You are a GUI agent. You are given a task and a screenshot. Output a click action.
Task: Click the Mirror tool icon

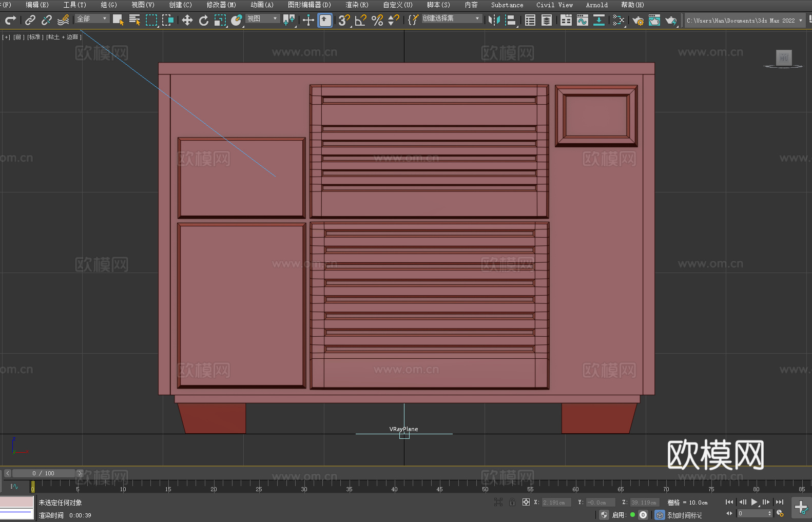tap(494, 20)
